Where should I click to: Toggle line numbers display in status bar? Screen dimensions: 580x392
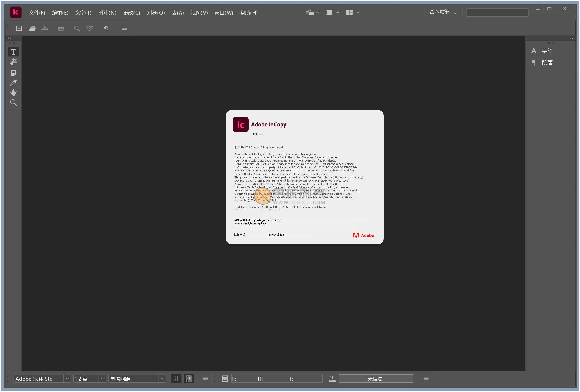176,379
